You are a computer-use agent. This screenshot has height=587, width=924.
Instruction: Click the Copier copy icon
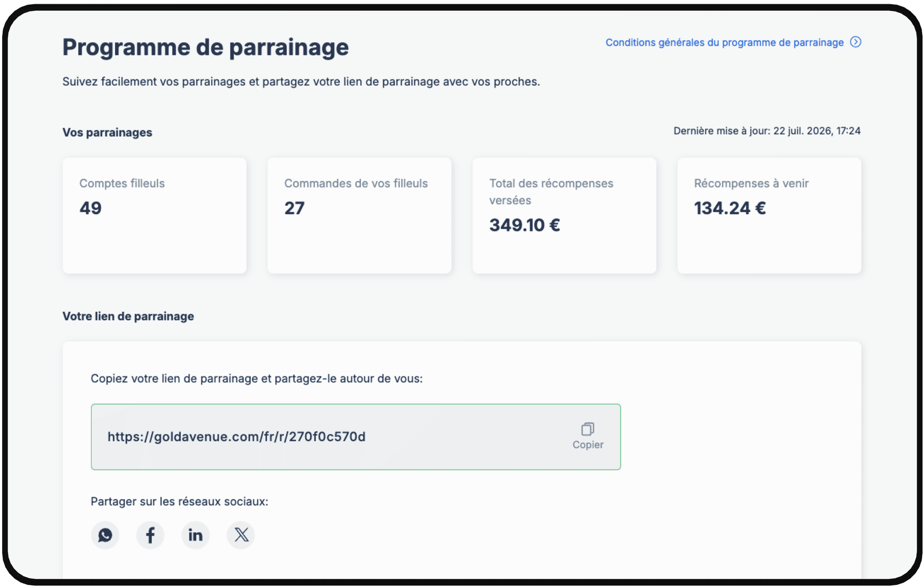click(x=587, y=429)
